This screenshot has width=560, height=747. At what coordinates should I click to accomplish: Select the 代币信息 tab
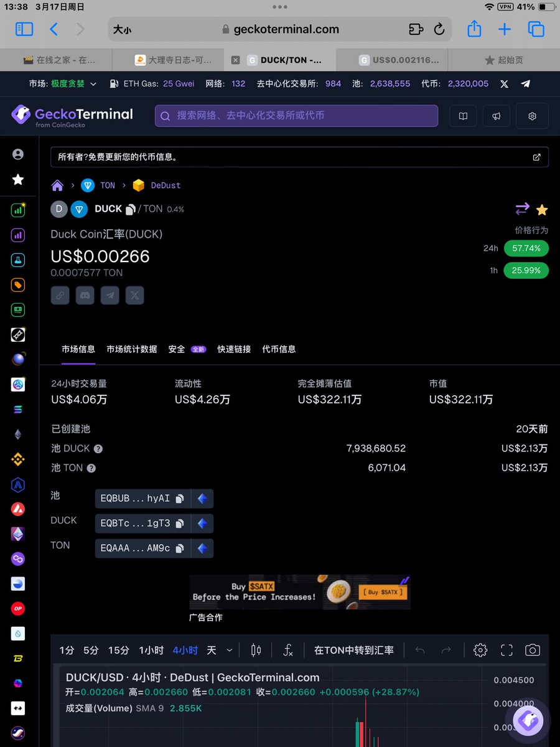279,349
